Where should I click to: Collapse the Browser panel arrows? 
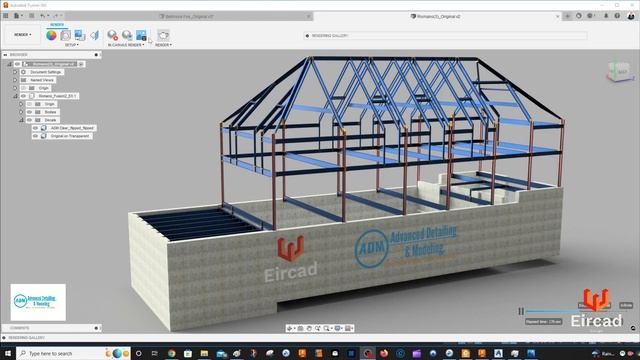click(5, 54)
